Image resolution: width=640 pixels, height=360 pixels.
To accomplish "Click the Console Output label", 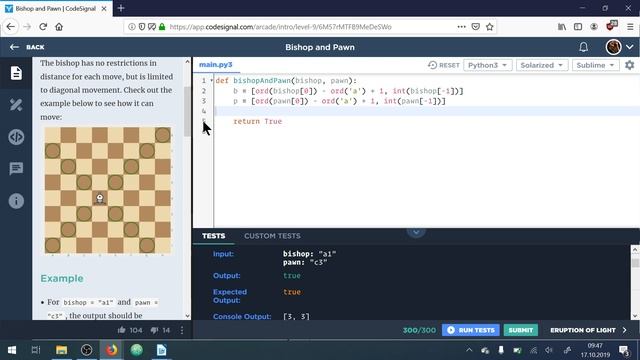I will tap(242, 316).
